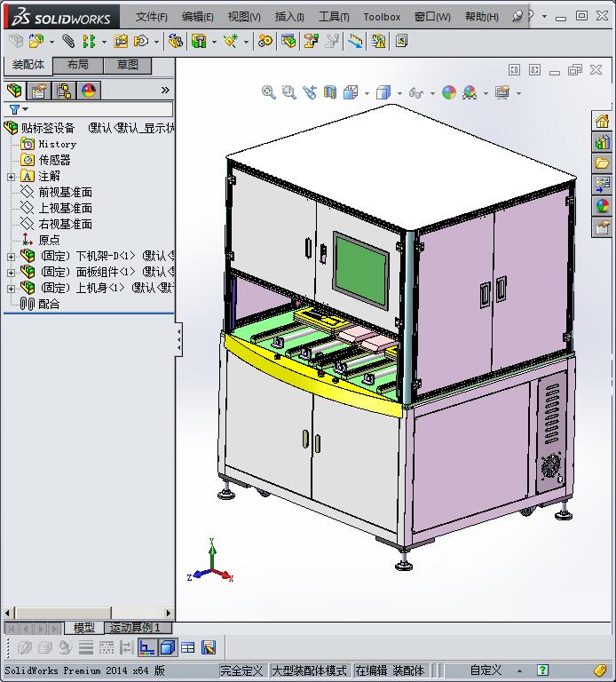Click the New Motion Study icon
The height and width of the screenshot is (682, 616).
pos(265,42)
